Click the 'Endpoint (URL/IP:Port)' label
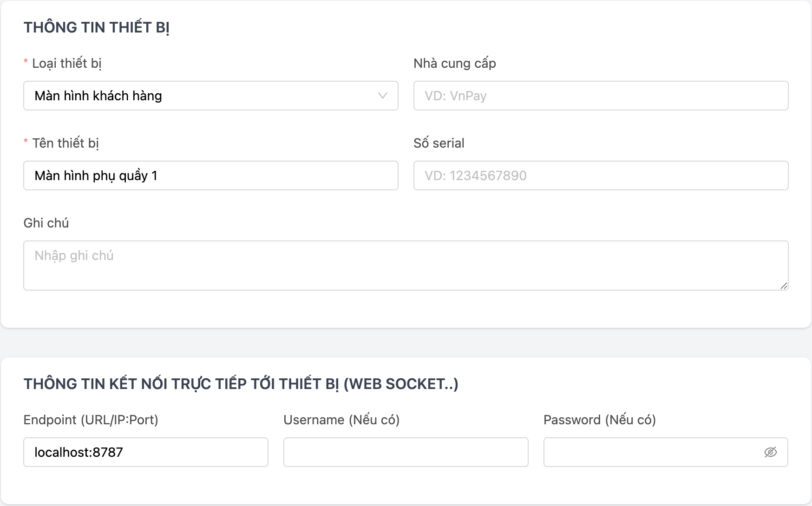The width and height of the screenshot is (812, 506). click(91, 420)
